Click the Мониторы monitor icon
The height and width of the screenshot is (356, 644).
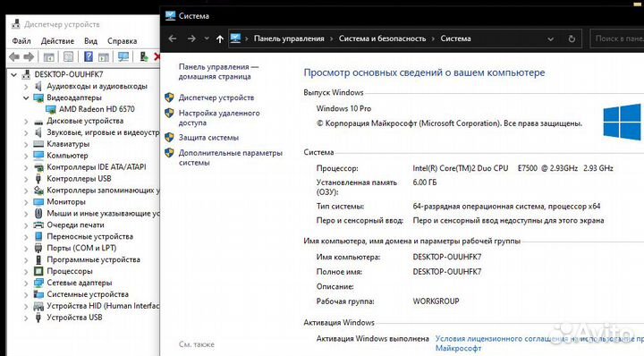(x=38, y=201)
